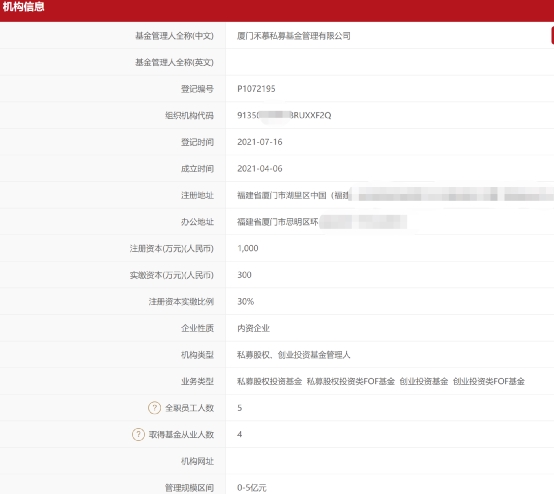Click the 成立时间 label
Screen dimensions: 554x494
pyautogui.click(x=198, y=169)
